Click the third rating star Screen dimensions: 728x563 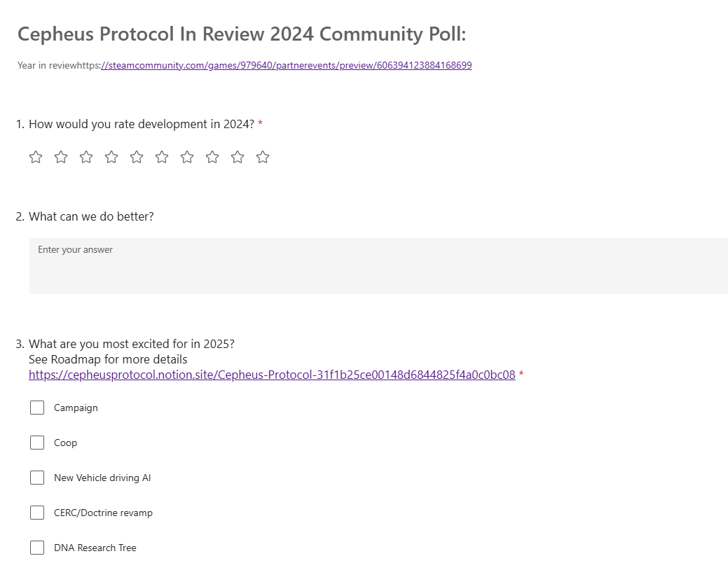[86, 157]
